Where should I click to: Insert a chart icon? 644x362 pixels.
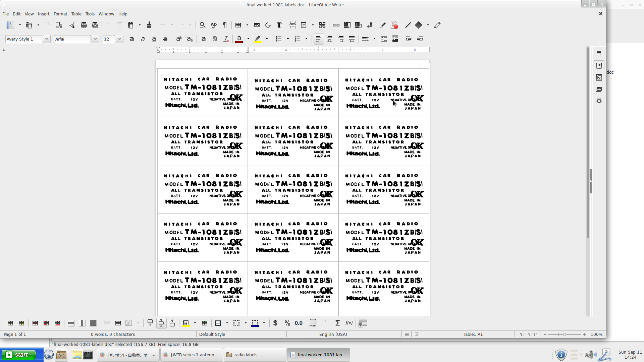tap(268, 25)
